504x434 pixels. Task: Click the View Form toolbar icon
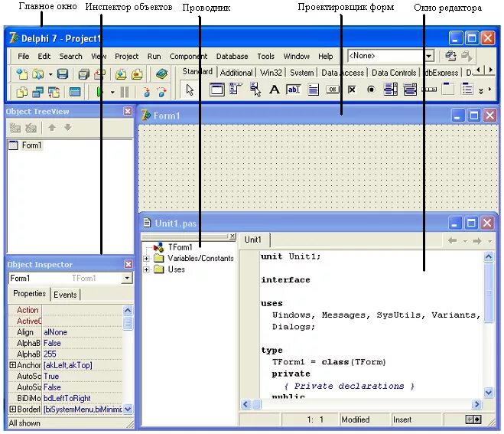(38, 93)
